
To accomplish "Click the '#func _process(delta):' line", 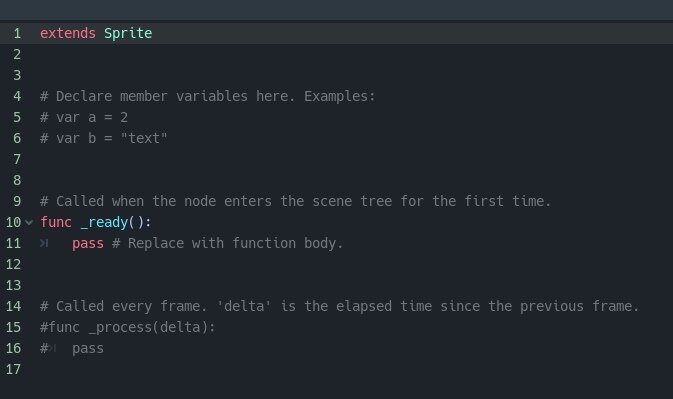I will (x=127, y=327).
